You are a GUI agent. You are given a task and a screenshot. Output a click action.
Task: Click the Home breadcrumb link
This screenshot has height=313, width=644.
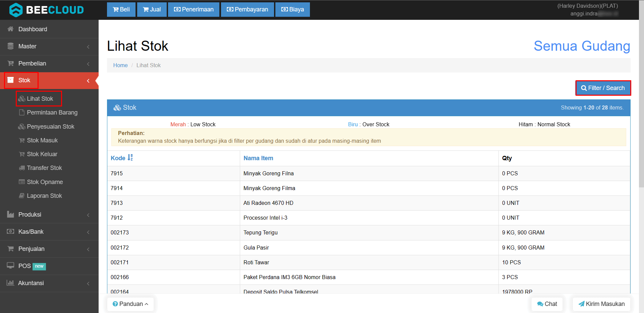point(120,65)
